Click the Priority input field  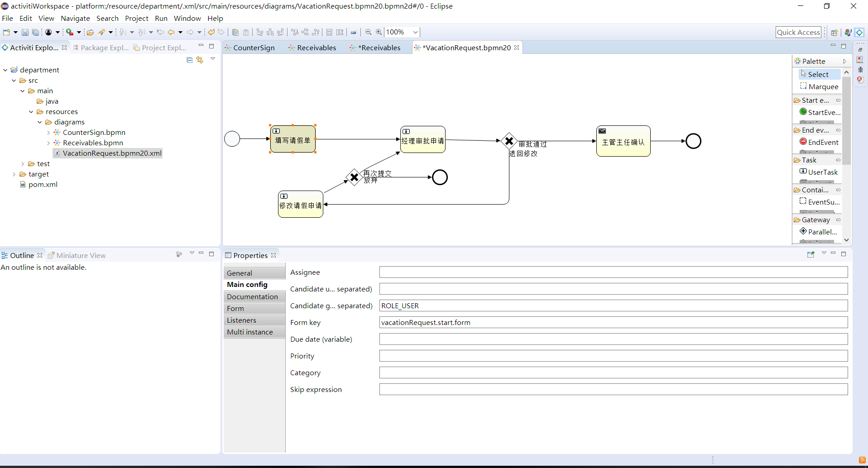(x=614, y=356)
